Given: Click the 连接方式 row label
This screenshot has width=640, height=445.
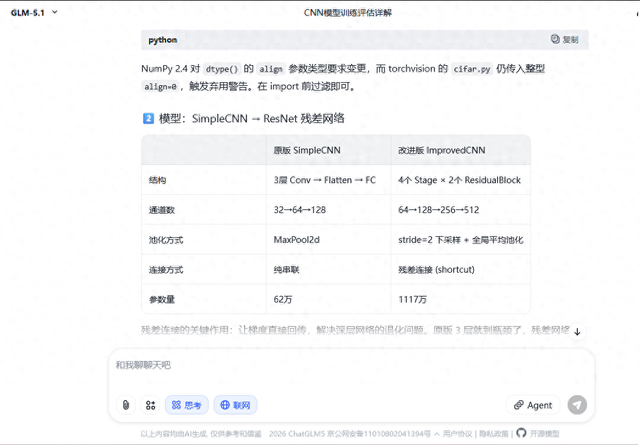Looking at the screenshot, I should click(x=166, y=269).
